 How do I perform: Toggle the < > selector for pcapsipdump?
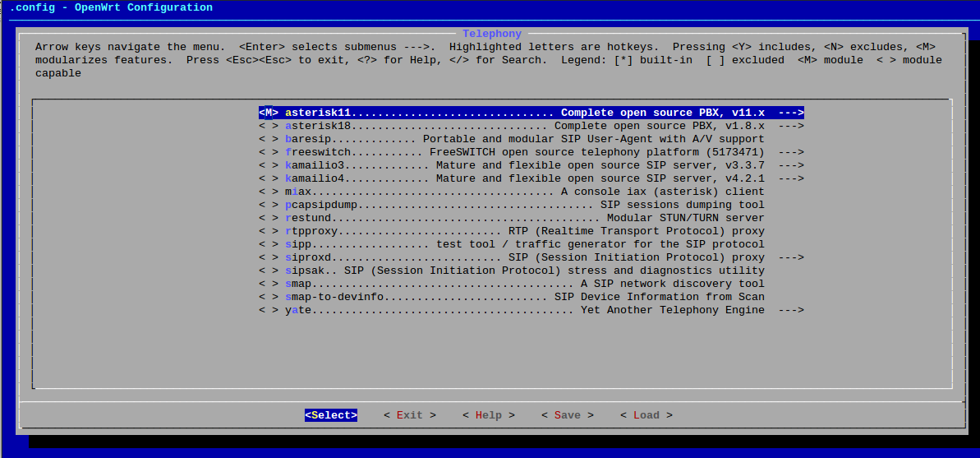[268, 205]
